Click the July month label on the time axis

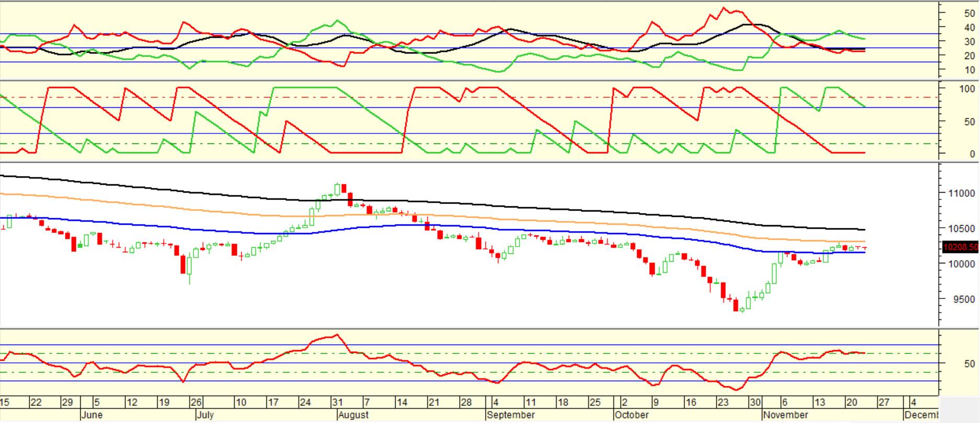tap(206, 415)
